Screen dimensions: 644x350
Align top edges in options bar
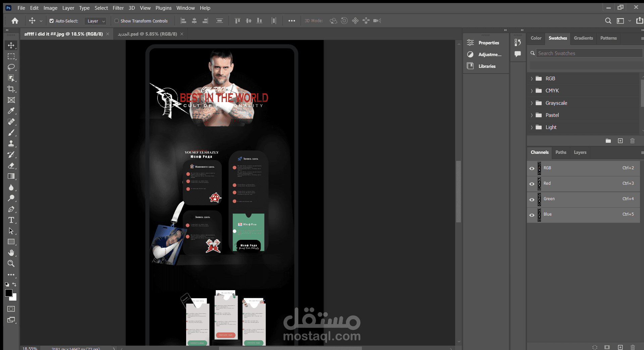(237, 21)
